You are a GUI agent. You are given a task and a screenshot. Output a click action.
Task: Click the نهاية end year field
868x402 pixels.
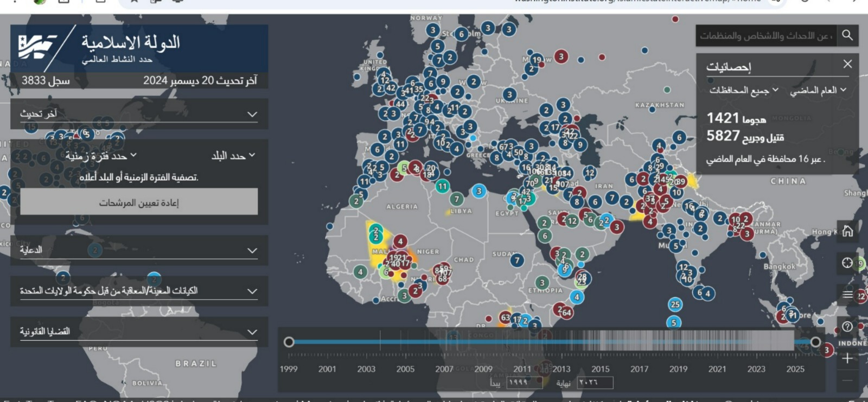point(595,382)
